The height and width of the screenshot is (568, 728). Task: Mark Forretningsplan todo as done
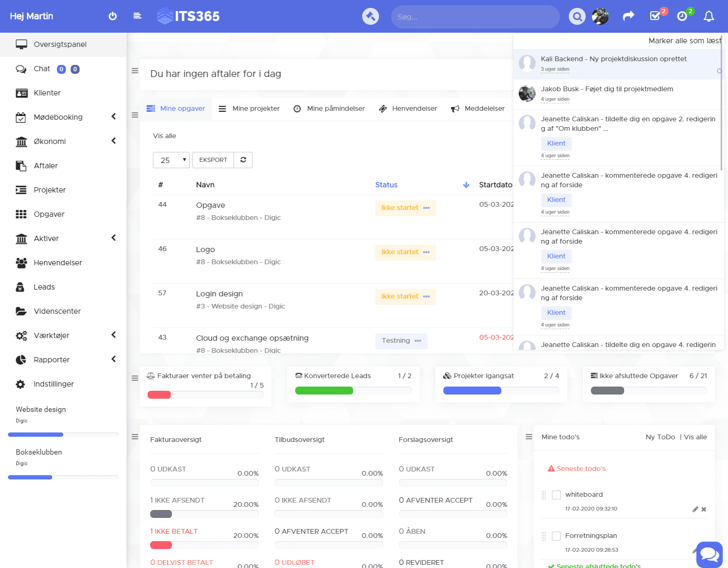pyautogui.click(x=556, y=536)
